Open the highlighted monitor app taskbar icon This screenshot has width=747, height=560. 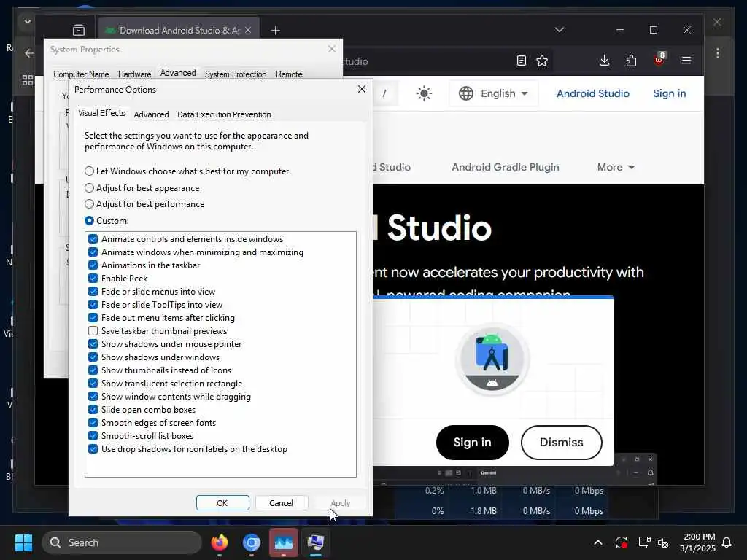284,542
